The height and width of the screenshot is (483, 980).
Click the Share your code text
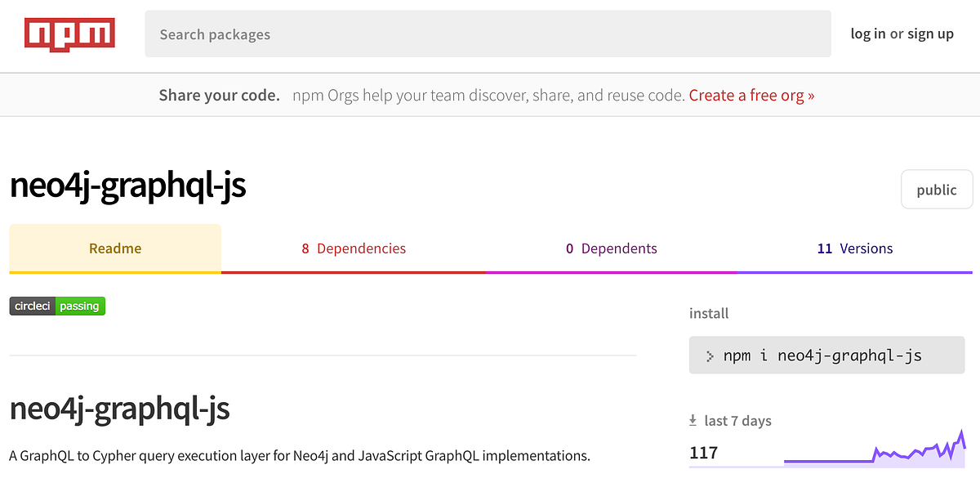coord(220,95)
